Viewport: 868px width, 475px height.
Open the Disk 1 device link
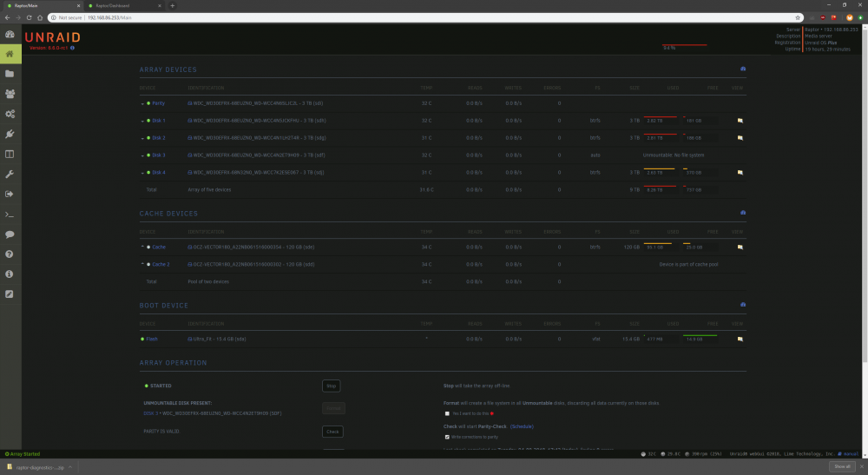[x=158, y=120]
